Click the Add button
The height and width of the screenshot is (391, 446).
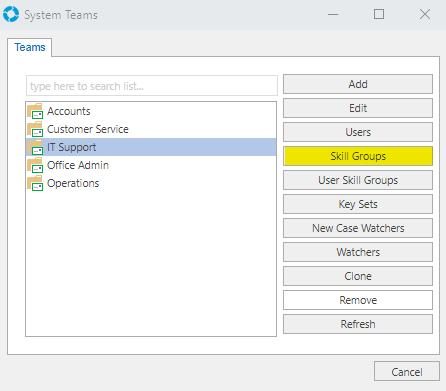[358, 84]
